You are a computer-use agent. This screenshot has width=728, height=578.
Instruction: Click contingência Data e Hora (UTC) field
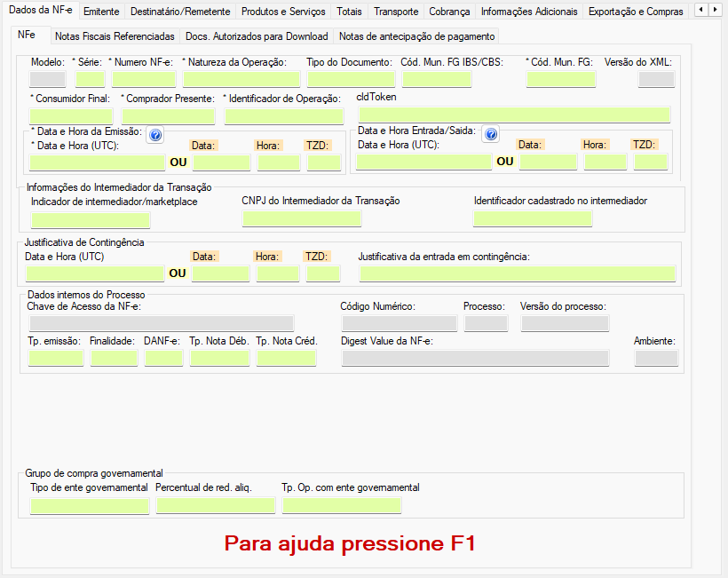point(95,274)
